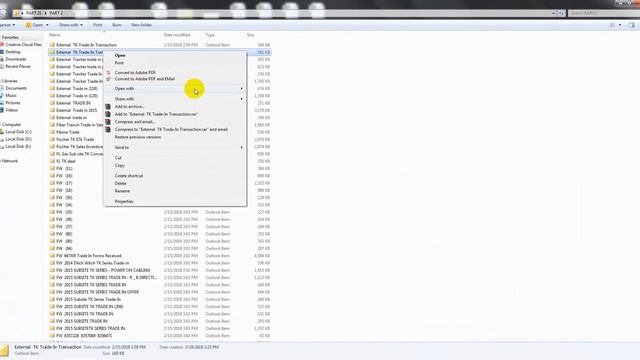Select file FW 2014 Ditch Witch TK Series Trade-in
This screenshot has width=640, height=360.
coord(93,263)
